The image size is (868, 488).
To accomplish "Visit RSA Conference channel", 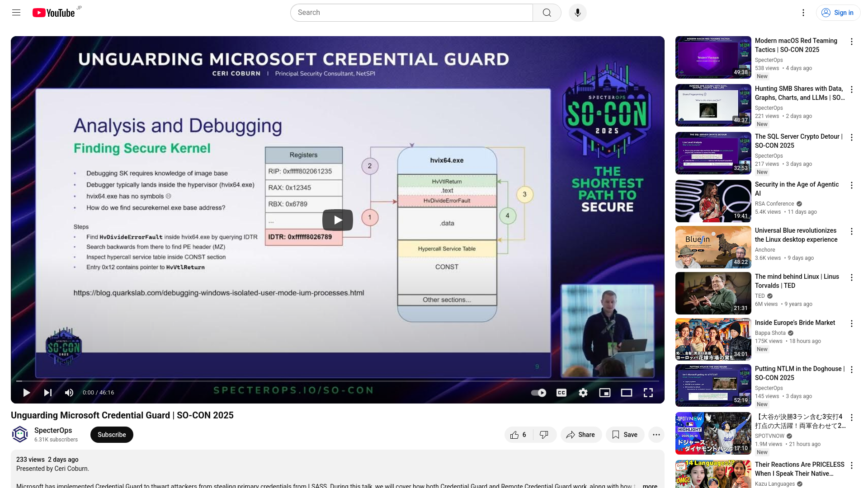I will (x=774, y=204).
